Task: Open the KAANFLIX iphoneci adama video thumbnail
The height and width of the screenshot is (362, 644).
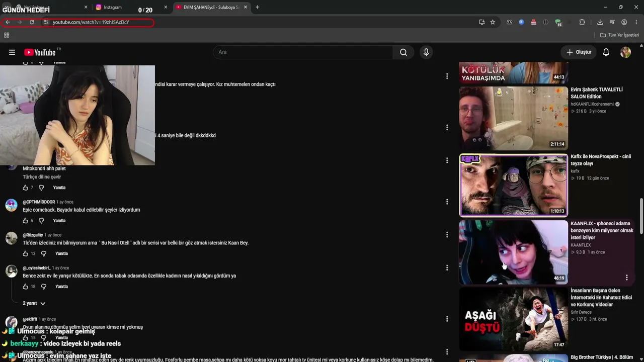Action: (x=514, y=252)
